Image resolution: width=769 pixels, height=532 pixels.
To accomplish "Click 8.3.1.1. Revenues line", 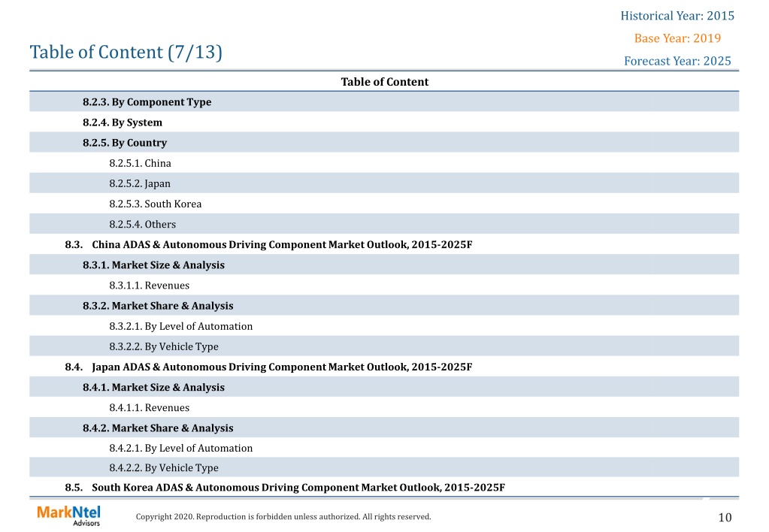I will pyautogui.click(x=149, y=286).
